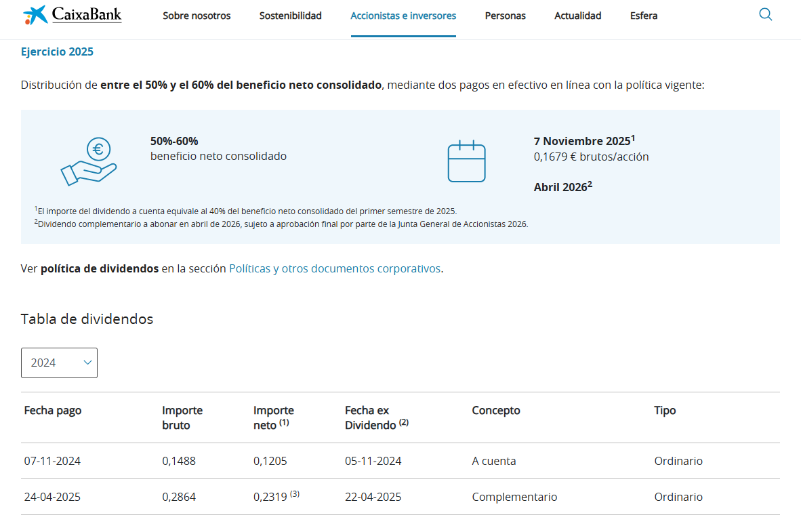
Task: Click the Fecha pago column header
Action: 53,410
